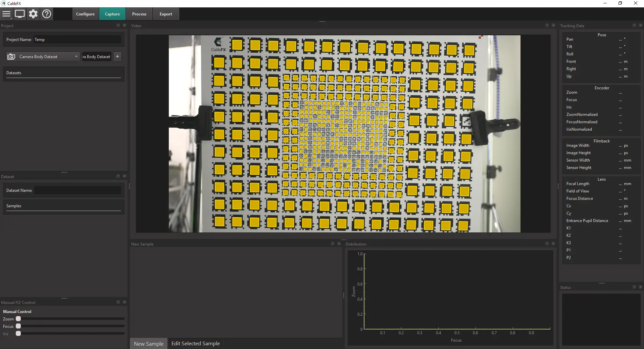Image resolution: width=644 pixels, height=349 pixels.
Task: Click the monitor display icon
Action: [20, 14]
